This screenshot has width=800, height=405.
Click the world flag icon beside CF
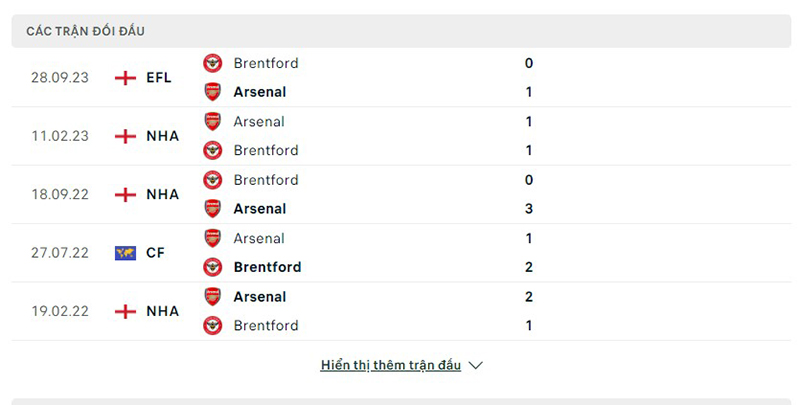[x=125, y=253]
